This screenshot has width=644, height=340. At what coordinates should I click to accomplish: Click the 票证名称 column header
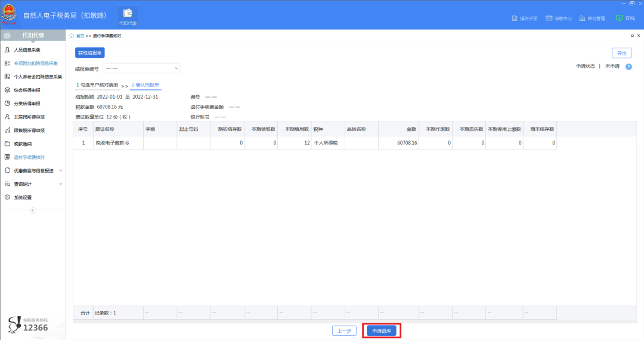coord(118,129)
